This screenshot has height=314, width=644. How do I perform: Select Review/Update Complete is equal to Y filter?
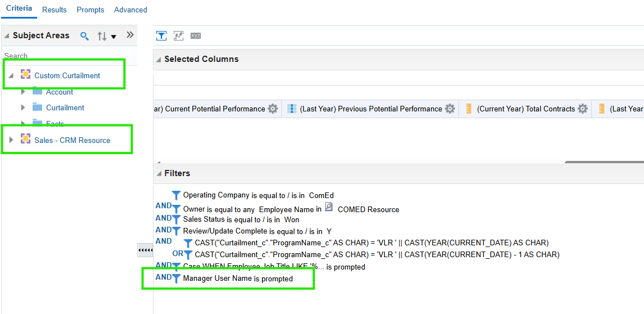[x=258, y=231]
